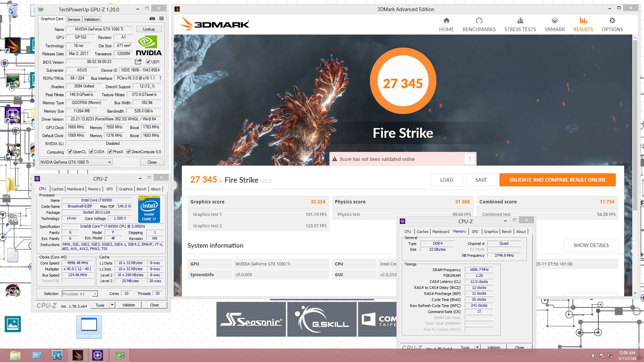Toggle the PhysX checkbox
Viewport: 644px width, 362px height.
point(110,152)
